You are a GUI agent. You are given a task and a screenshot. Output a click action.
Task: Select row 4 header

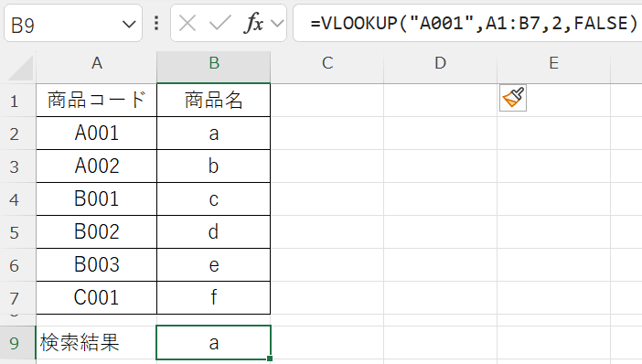click(x=15, y=199)
